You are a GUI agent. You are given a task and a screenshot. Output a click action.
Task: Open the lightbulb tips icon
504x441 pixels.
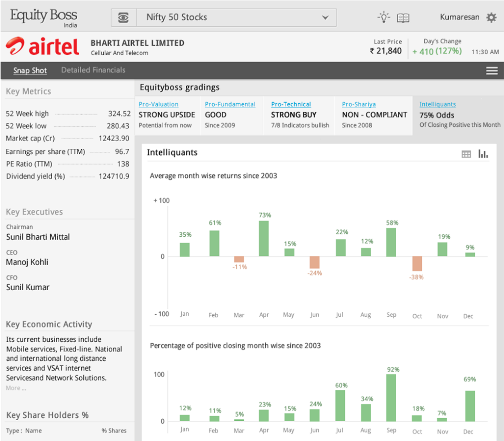384,17
